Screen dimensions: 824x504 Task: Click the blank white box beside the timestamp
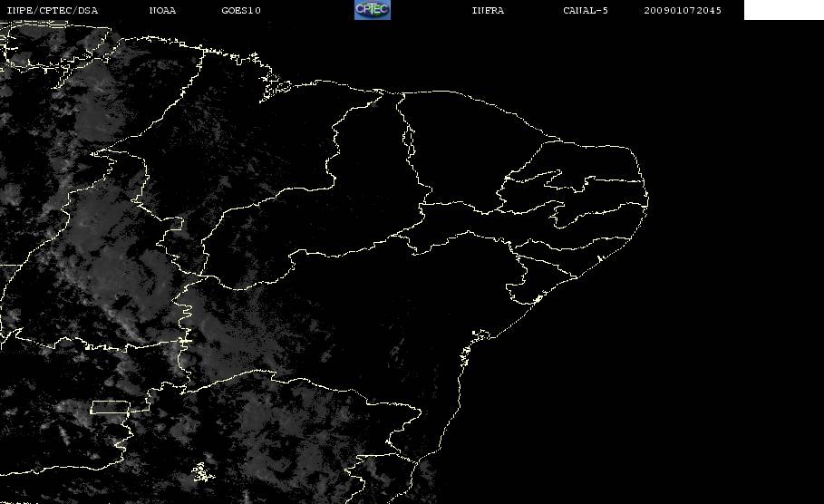pos(783,9)
